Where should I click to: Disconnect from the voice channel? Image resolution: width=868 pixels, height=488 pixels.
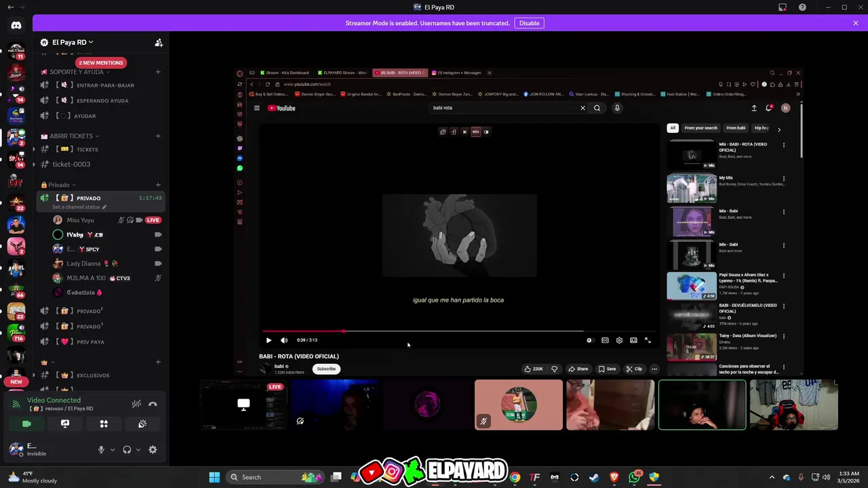click(153, 404)
